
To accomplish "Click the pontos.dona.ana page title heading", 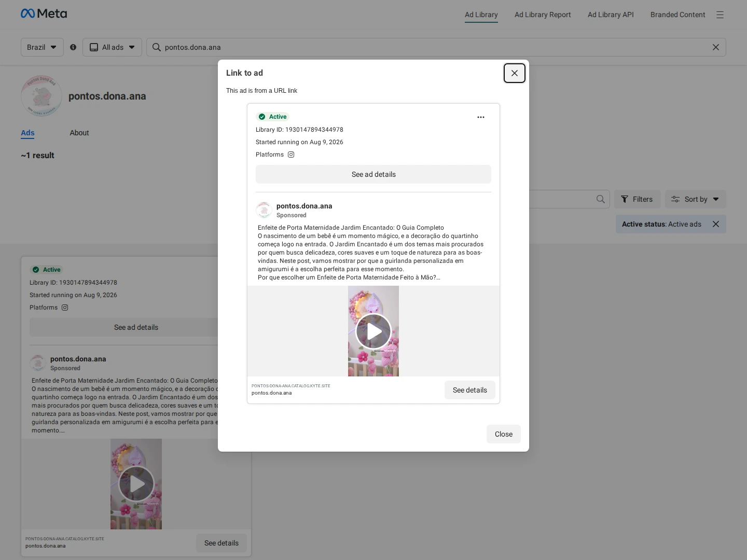I will coord(107,96).
